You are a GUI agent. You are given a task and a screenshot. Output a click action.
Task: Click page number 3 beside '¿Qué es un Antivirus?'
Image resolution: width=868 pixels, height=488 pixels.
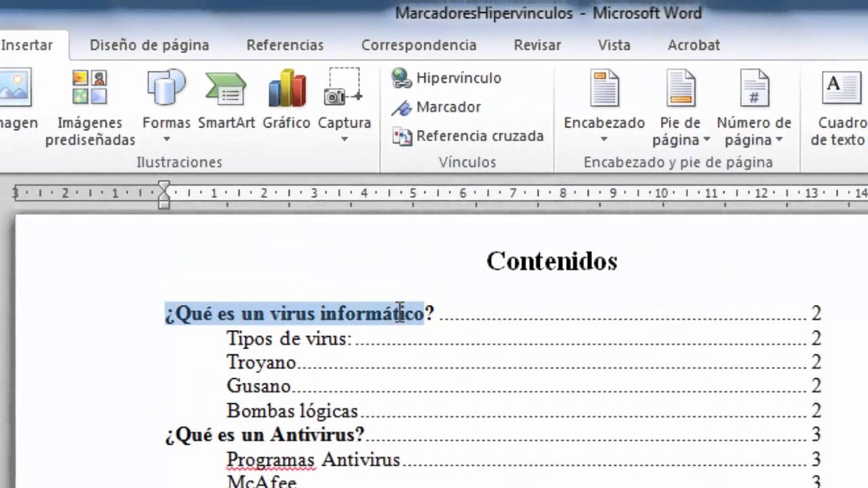tap(816, 434)
